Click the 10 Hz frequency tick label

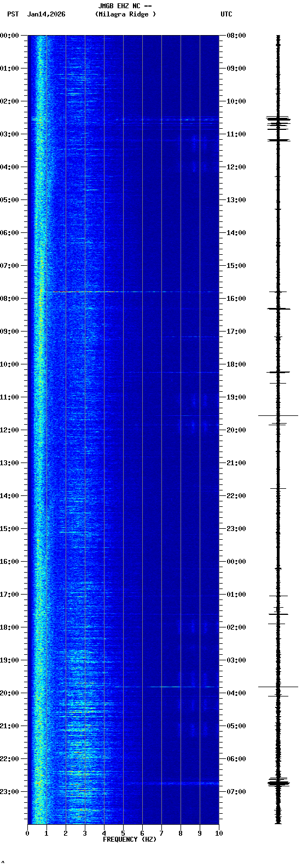click(219, 833)
